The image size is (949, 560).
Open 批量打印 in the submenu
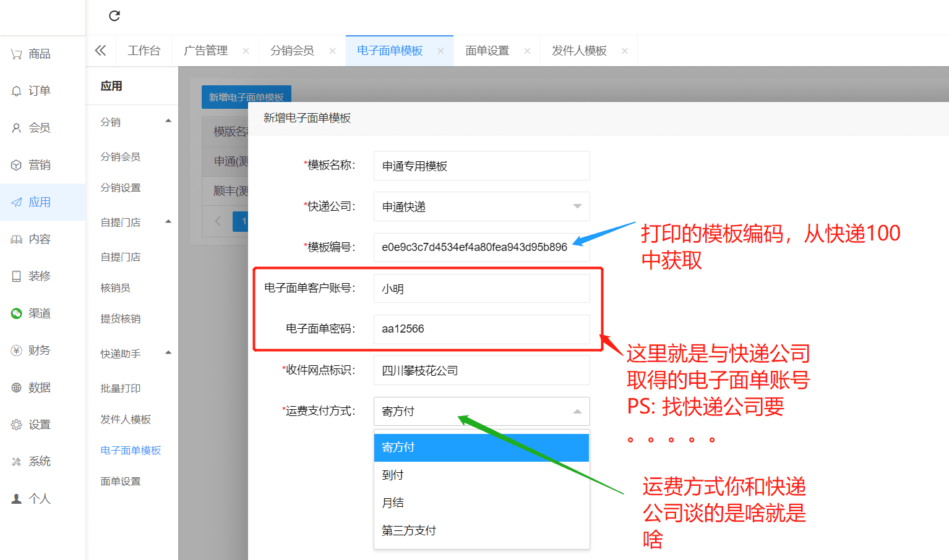[x=121, y=388]
